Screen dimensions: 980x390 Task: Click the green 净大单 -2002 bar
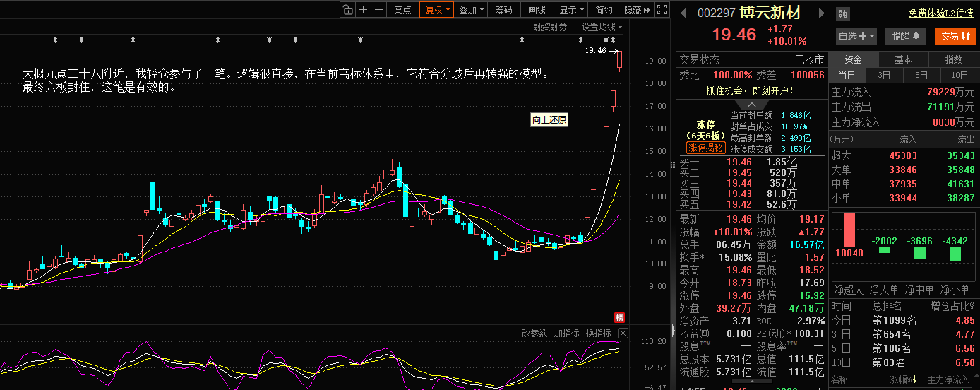pyautogui.click(x=885, y=250)
